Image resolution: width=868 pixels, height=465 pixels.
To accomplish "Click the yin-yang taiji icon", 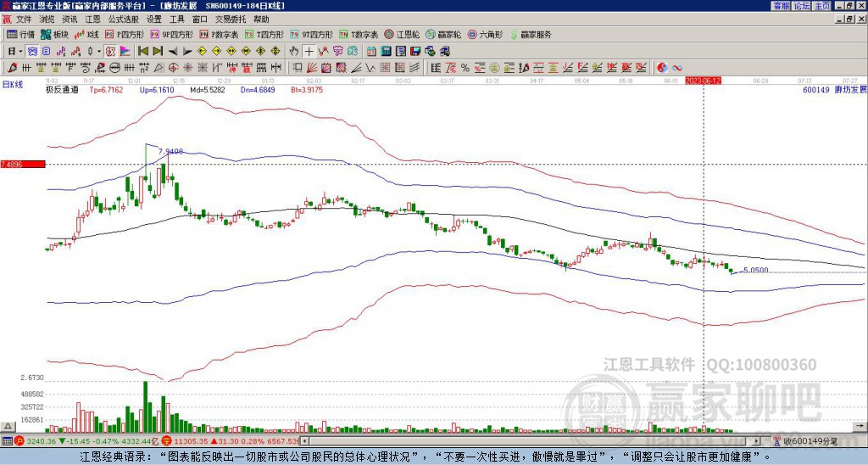I will 663,68.
